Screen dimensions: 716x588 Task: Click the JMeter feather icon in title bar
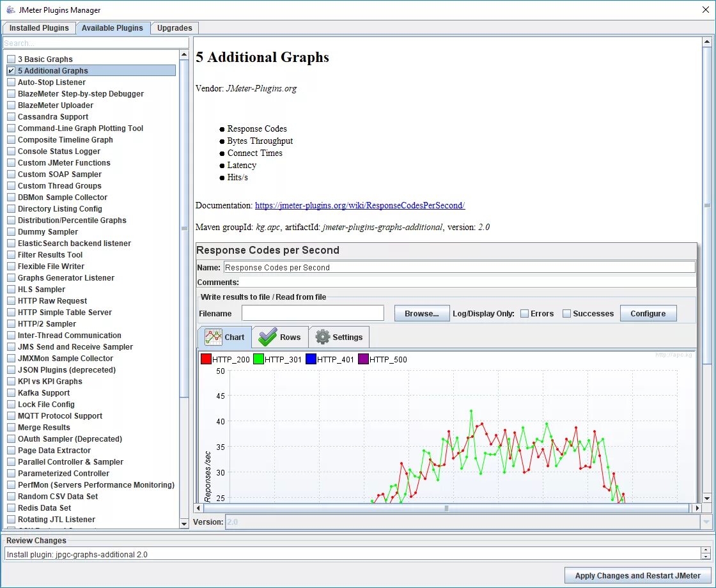10,10
